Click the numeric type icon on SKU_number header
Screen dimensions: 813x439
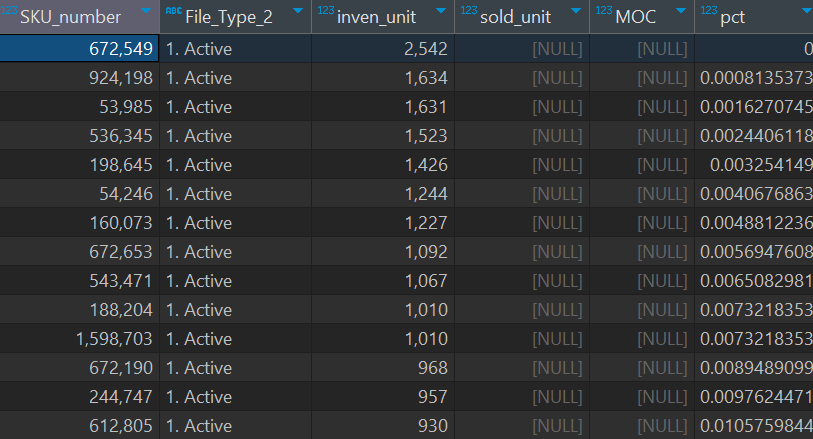[9, 10]
